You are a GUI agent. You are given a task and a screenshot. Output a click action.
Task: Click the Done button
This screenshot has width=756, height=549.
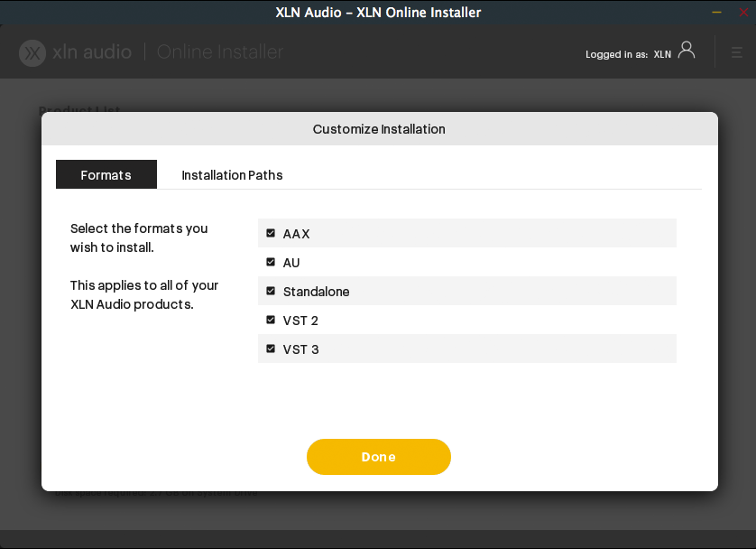pos(379,457)
